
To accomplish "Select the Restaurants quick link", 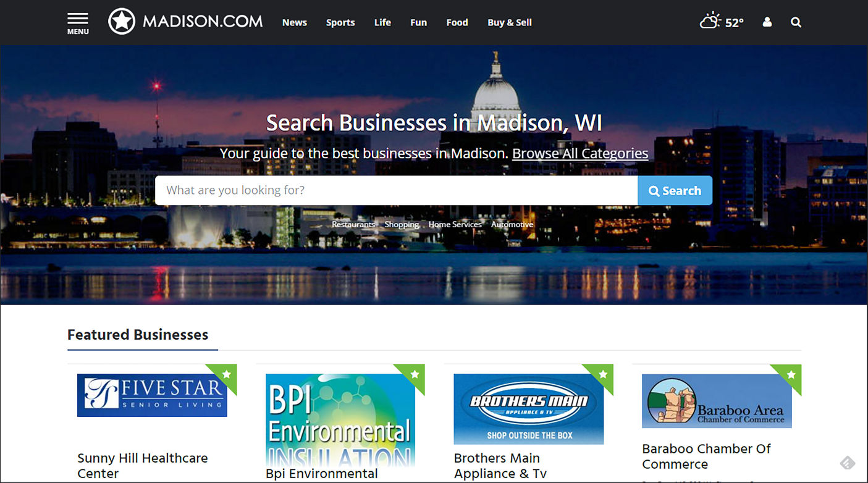I will point(353,224).
